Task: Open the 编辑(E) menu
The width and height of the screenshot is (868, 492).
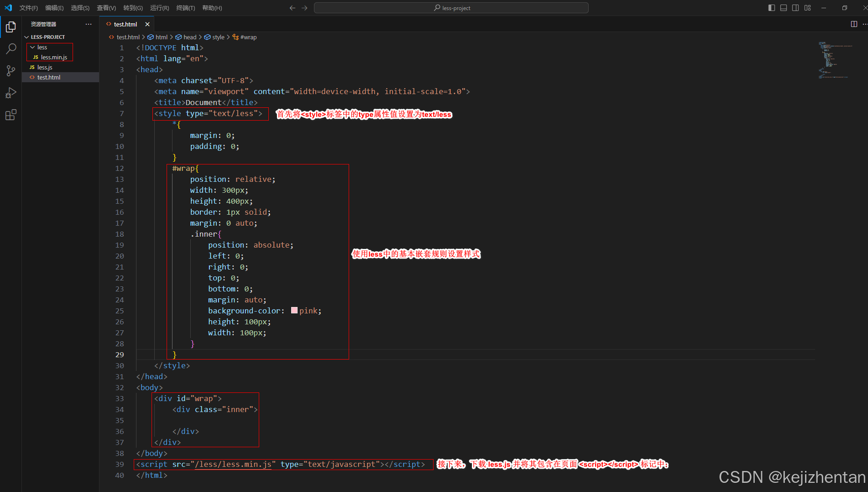Action: point(54,8)
